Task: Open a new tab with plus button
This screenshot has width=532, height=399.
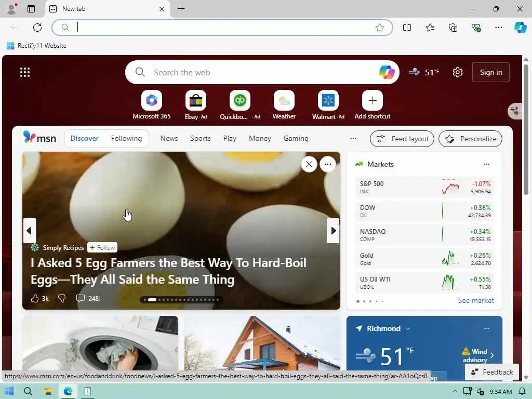Action: coord(181,9)
